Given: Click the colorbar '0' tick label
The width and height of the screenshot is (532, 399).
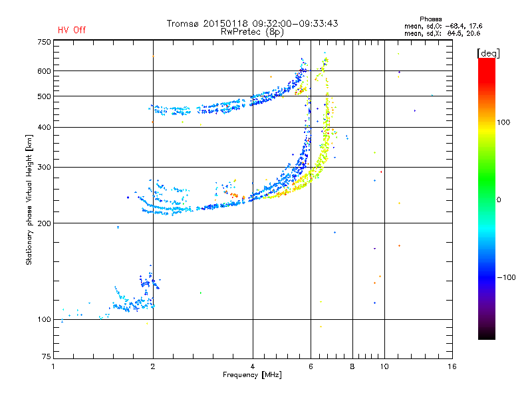Looking at the screenshot, I should (499, 199).
